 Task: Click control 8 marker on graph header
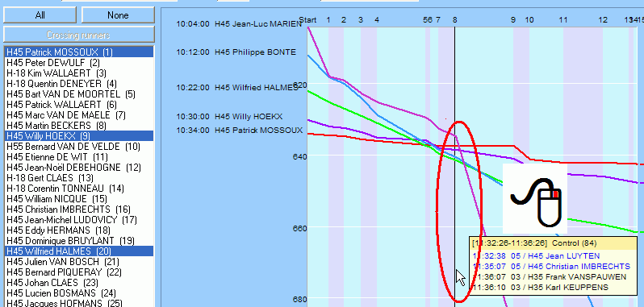454,19
